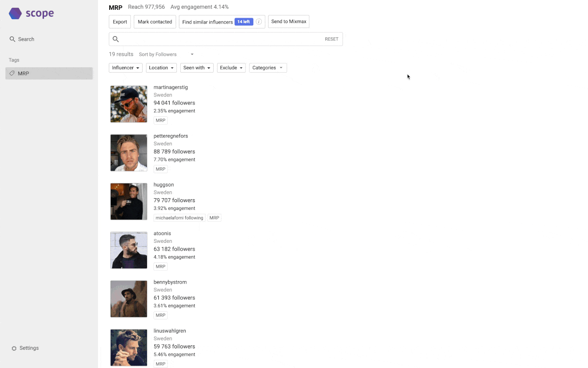Click the 61 393 followers text
This screenshot has width=588, height=368.
pyautogui.click(x=174, y=298)
